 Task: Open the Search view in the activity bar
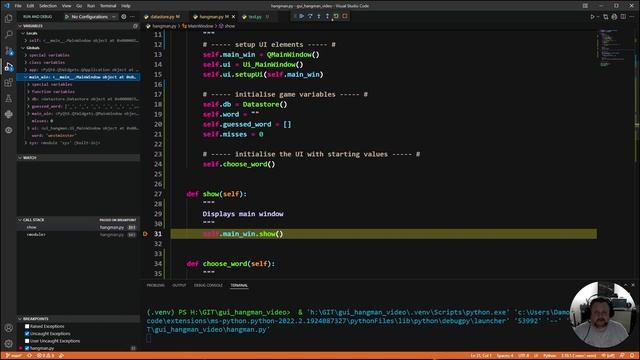point(9,34)
